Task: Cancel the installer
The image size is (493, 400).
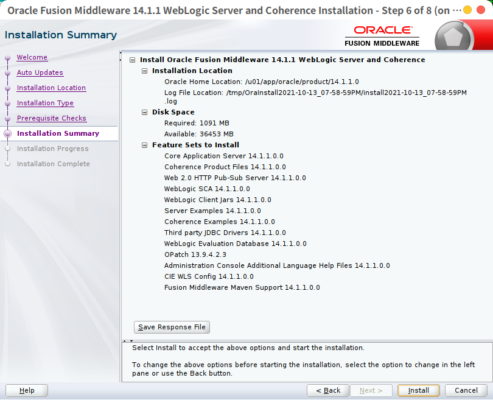Action: (x=466, y=390)
